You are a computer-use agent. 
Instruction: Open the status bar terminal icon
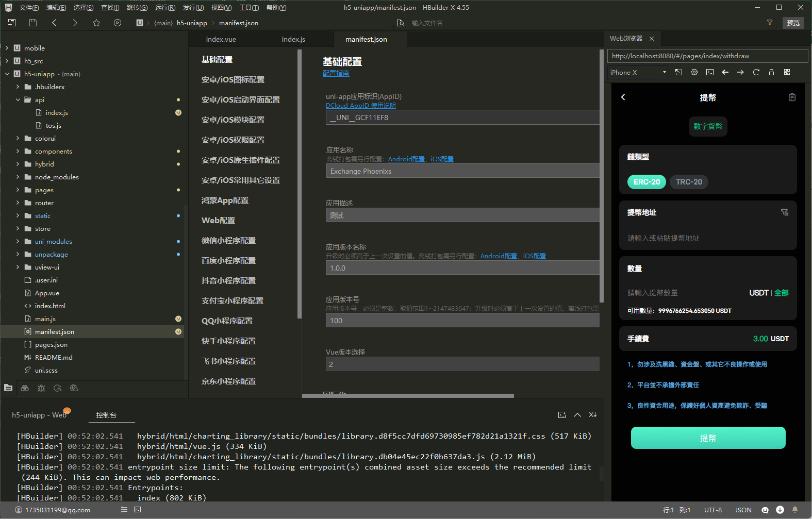[138, 510]
